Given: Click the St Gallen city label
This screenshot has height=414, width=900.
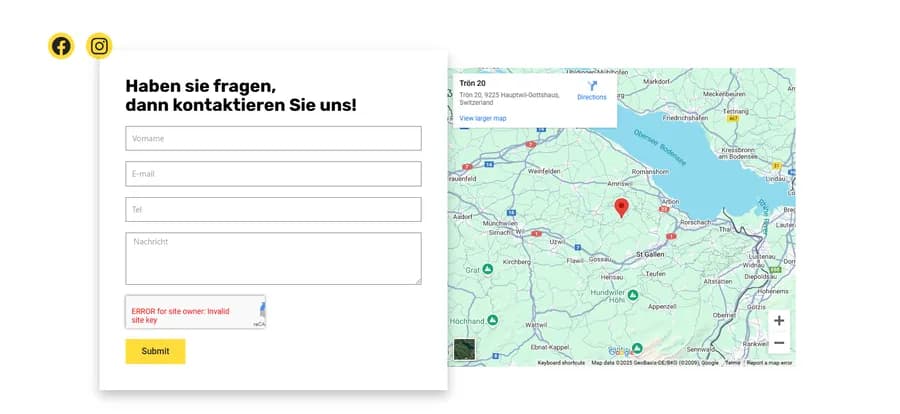Looking at the screenshot, I should click(650, 254).
